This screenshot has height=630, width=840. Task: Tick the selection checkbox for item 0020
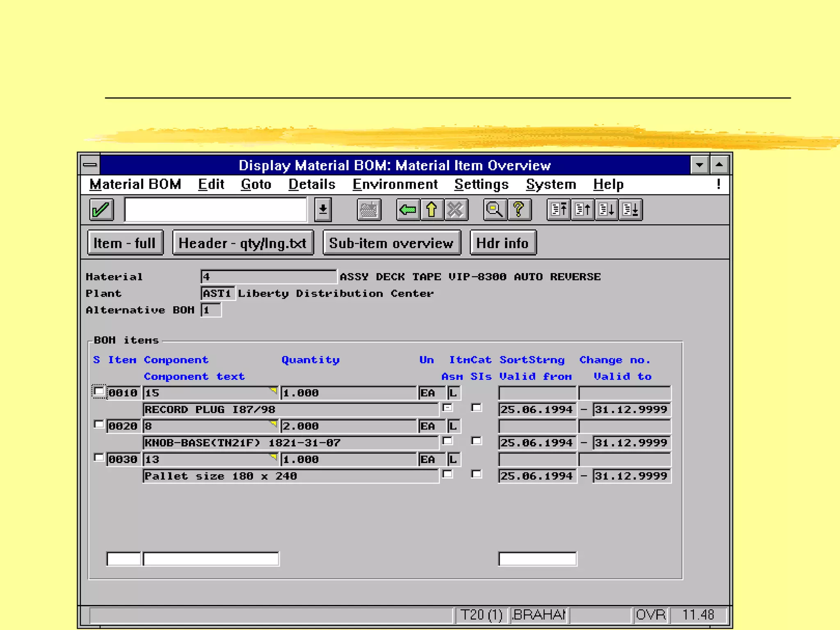(x=98, y=425)
